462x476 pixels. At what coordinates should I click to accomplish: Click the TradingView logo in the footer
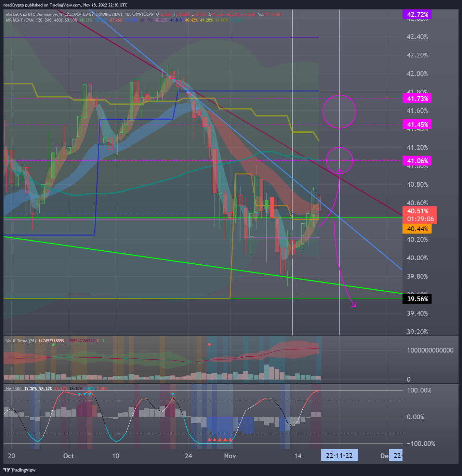(x=19, y=470)
